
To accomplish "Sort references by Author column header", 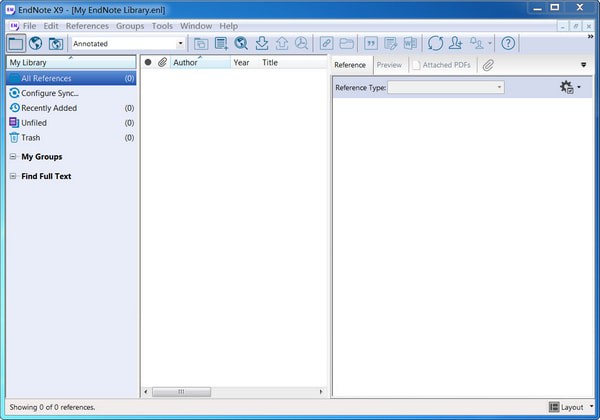I will coord(186,62).
